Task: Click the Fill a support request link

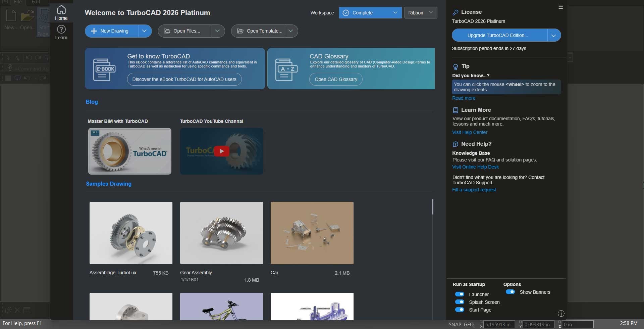Action: [x=474, y=190]
